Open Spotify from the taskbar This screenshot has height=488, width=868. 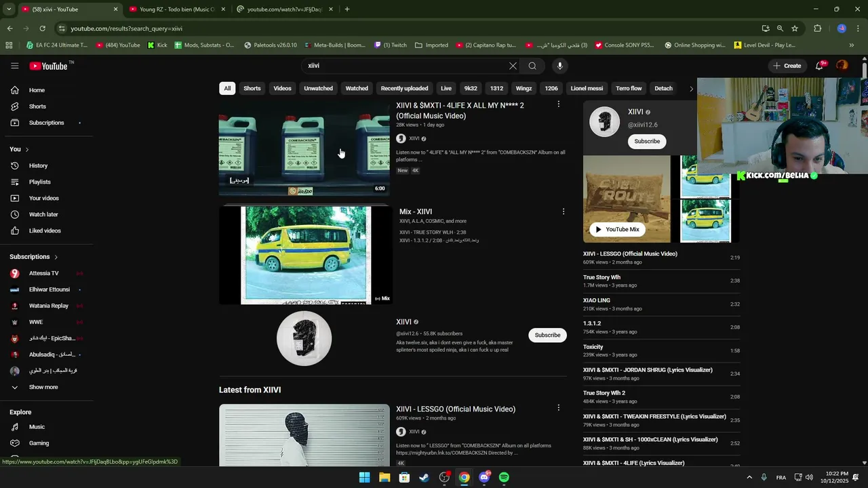tap(504, 477)
